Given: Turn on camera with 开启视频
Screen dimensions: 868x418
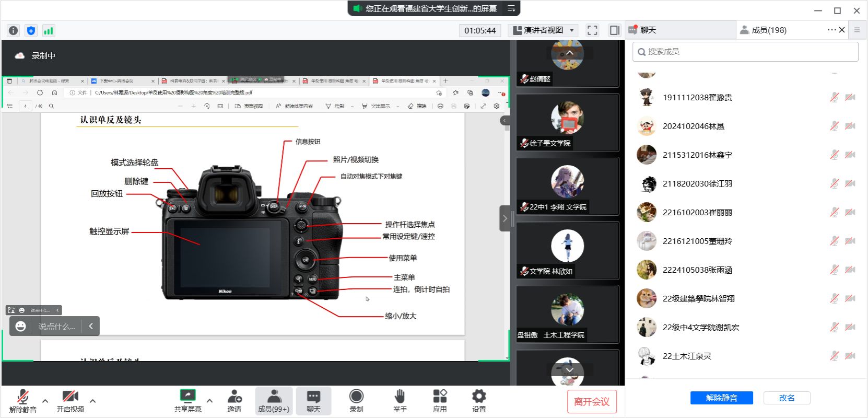Looking at the screenshot, I should 70,401.
